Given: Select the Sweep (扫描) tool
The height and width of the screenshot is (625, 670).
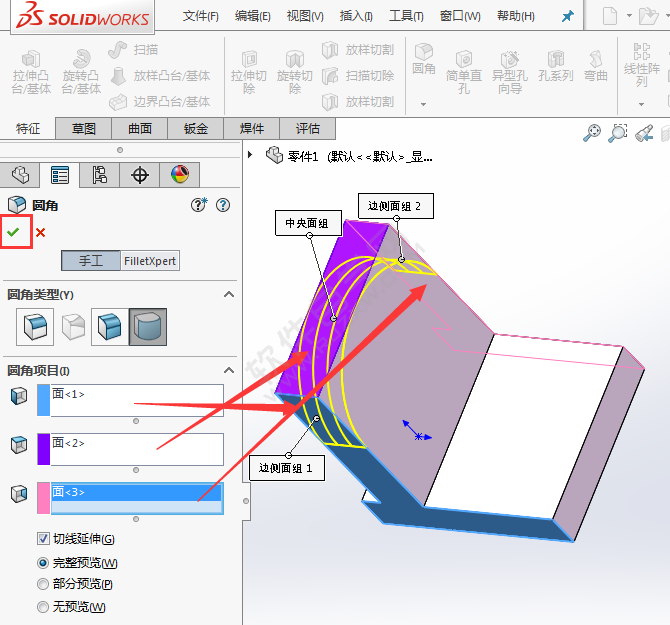Looking at the screenshot, I should (x=133, y=50).
